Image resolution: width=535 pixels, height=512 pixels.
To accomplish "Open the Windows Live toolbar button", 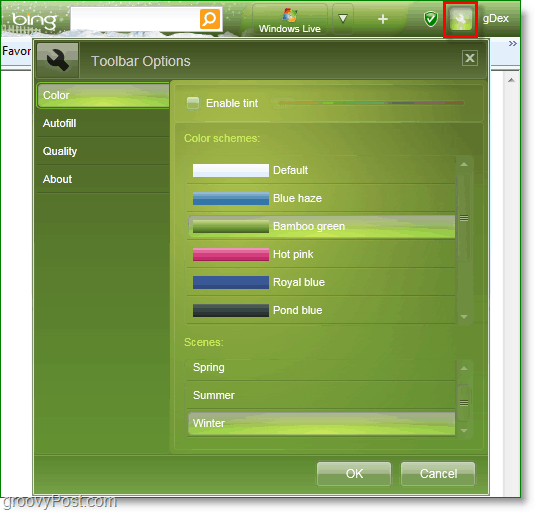I will 290,20.
